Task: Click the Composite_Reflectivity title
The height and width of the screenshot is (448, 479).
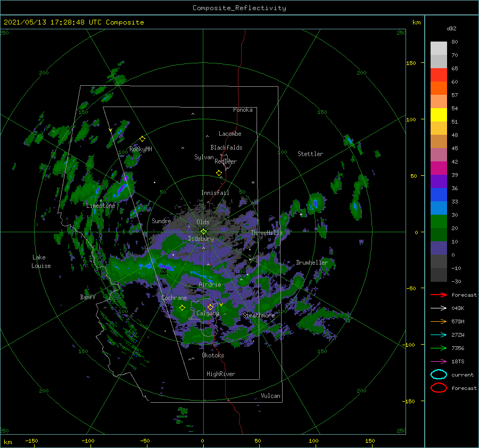Action: coord(240,8)
